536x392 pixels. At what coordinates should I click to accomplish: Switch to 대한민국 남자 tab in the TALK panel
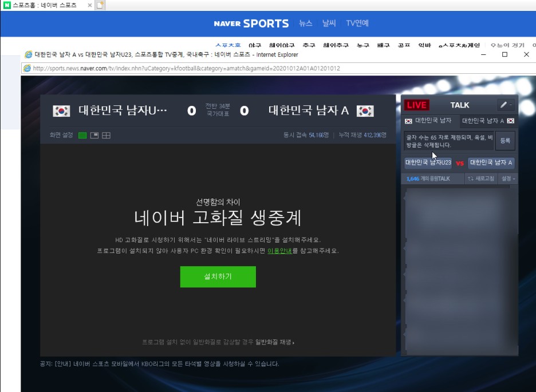click(x=429, y=121)
